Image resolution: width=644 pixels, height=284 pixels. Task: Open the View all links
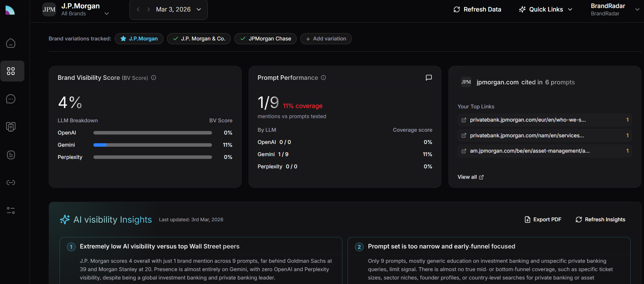pos(471,177)
